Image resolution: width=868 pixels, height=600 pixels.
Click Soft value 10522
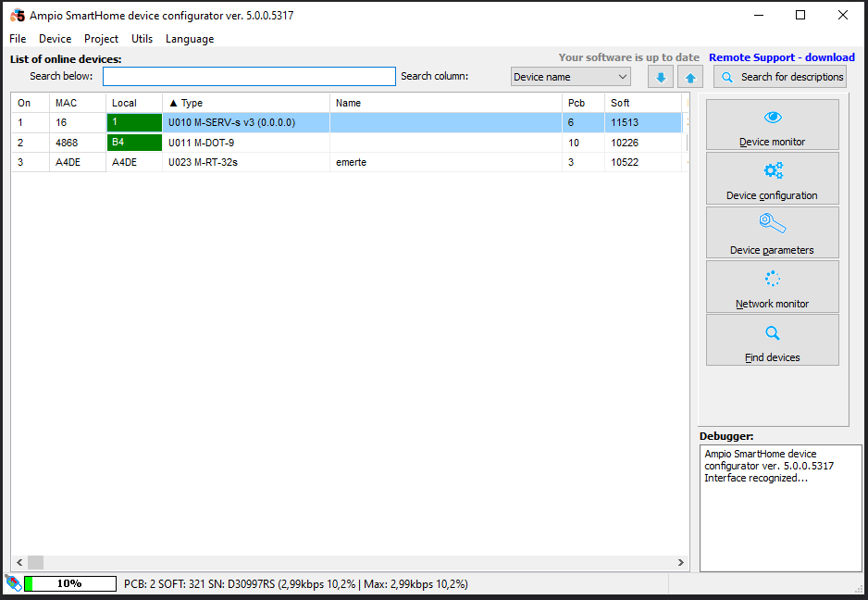625,162
